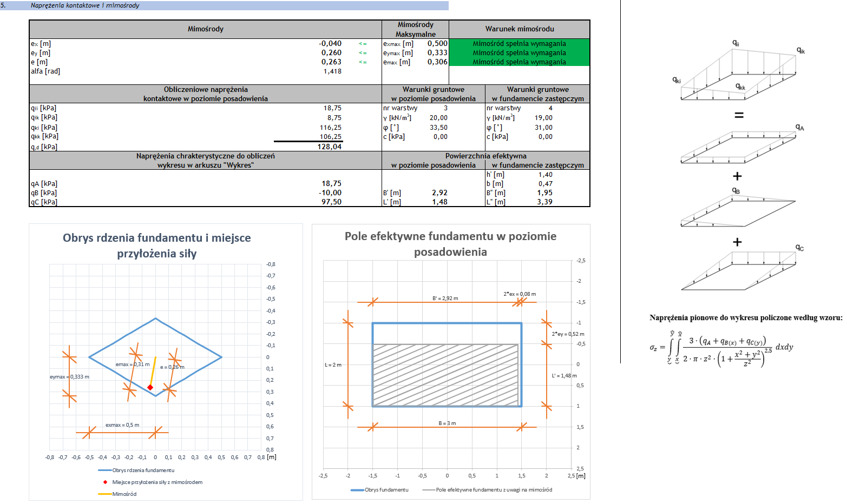Click the blue diamond core outline in chart
This screenshot has width=847, height=504.
[122, 337]
